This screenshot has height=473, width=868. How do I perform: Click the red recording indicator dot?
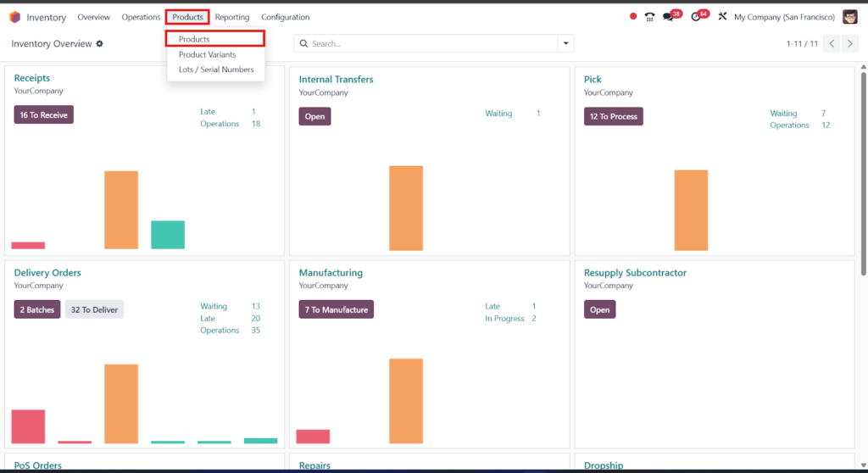point(632,17)
